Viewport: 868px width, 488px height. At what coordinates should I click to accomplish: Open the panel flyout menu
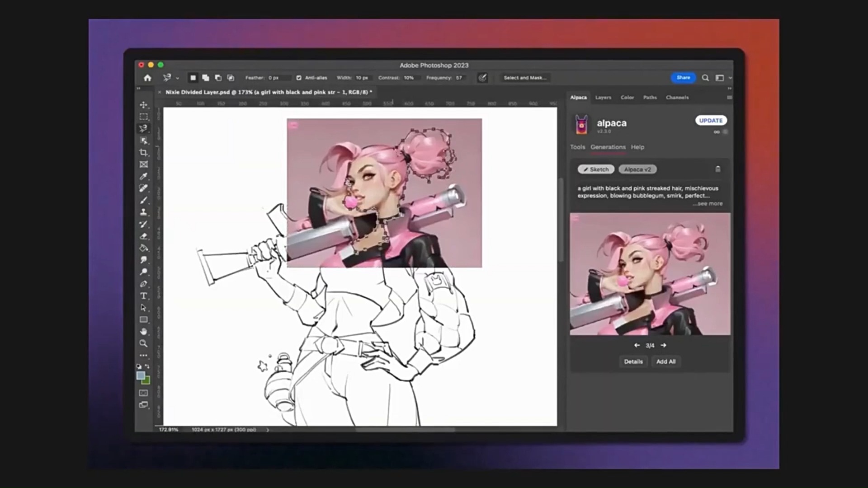pyautogui.click(x=729, y=97)
